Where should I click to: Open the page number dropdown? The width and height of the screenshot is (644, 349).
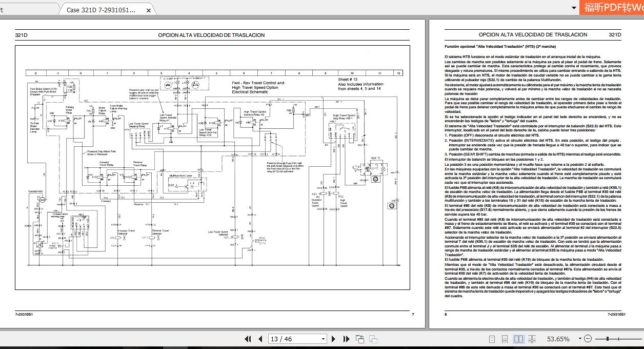click(x=323, y=339)
